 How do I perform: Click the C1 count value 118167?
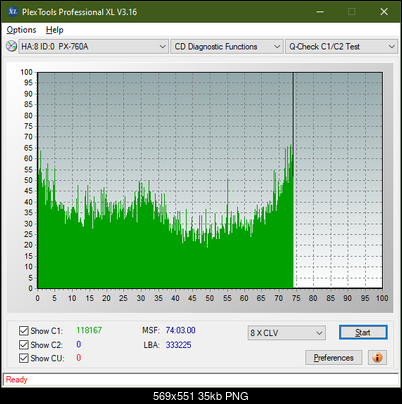click(89, 330)
